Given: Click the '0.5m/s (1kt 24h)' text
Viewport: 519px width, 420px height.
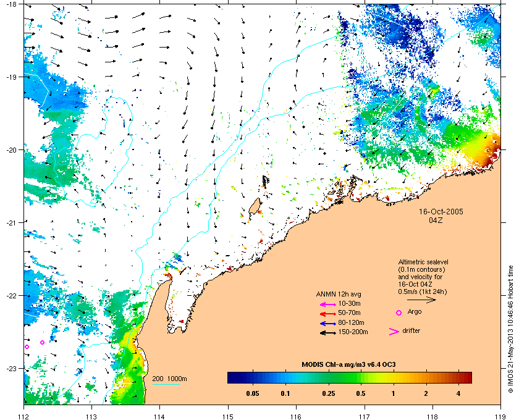Looking at the screenshot, I should [423, 292].
